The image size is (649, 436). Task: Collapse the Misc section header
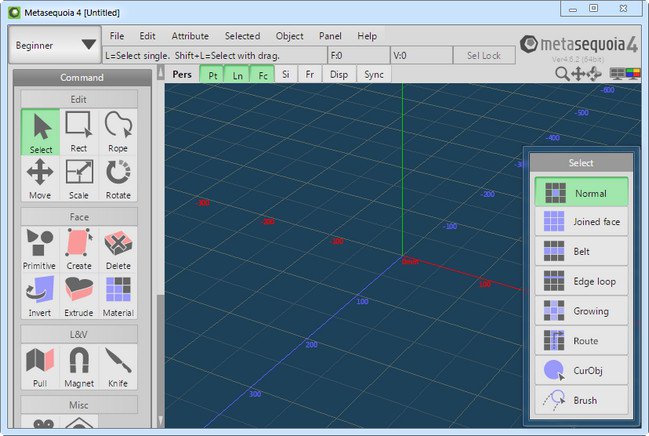79,405
